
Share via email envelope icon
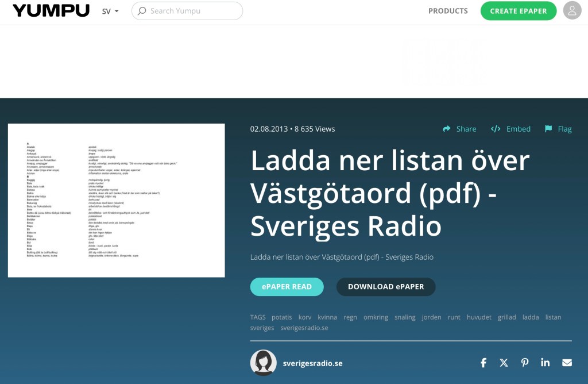pos(567,363)
